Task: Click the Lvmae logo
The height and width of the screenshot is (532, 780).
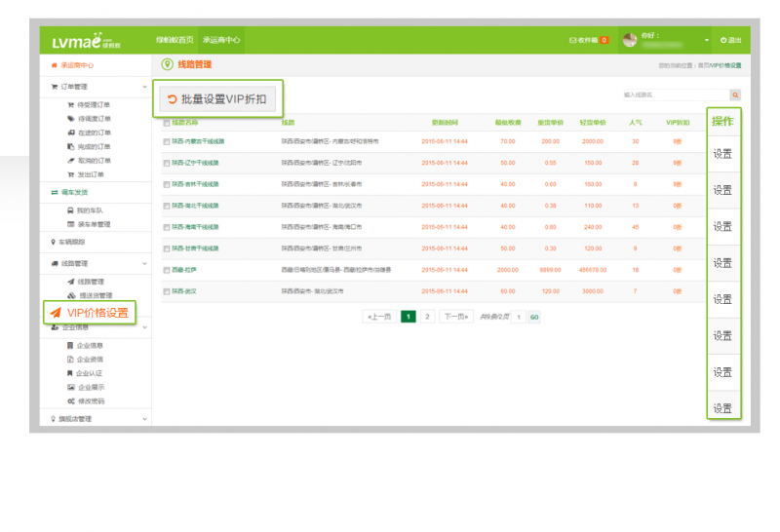Action: (84, 41)
